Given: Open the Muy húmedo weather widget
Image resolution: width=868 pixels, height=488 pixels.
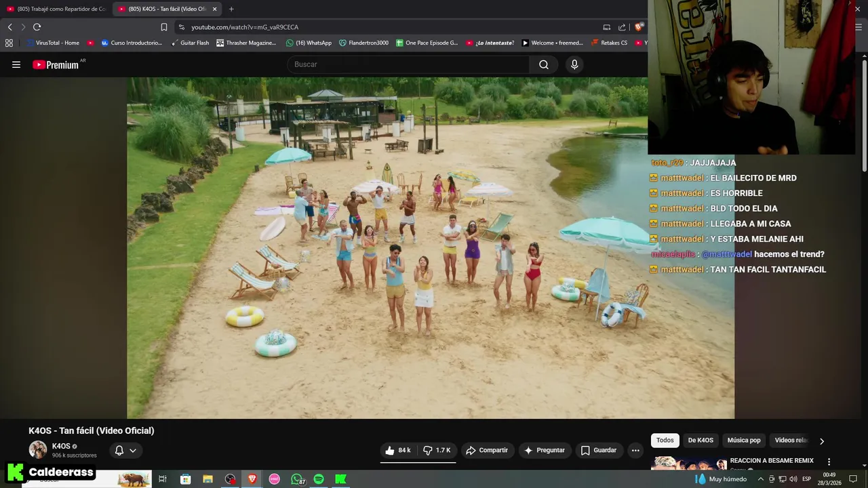Looking at the screenshot, I should coord(721,479).
